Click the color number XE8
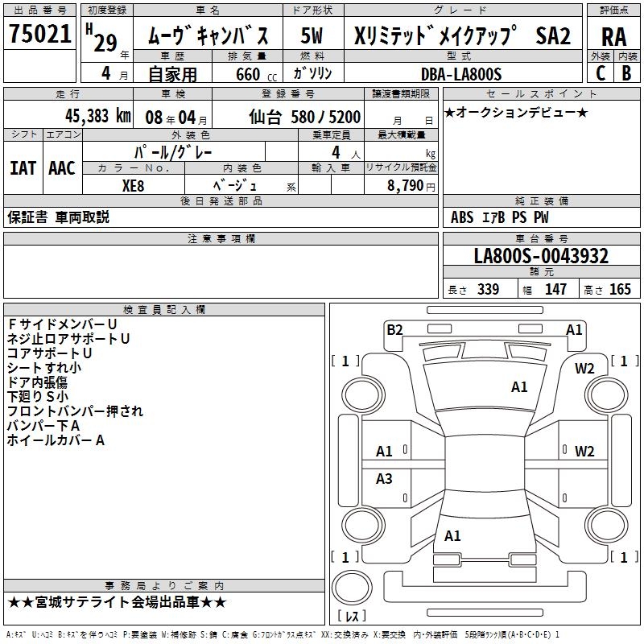 click(x=133, y=186)
